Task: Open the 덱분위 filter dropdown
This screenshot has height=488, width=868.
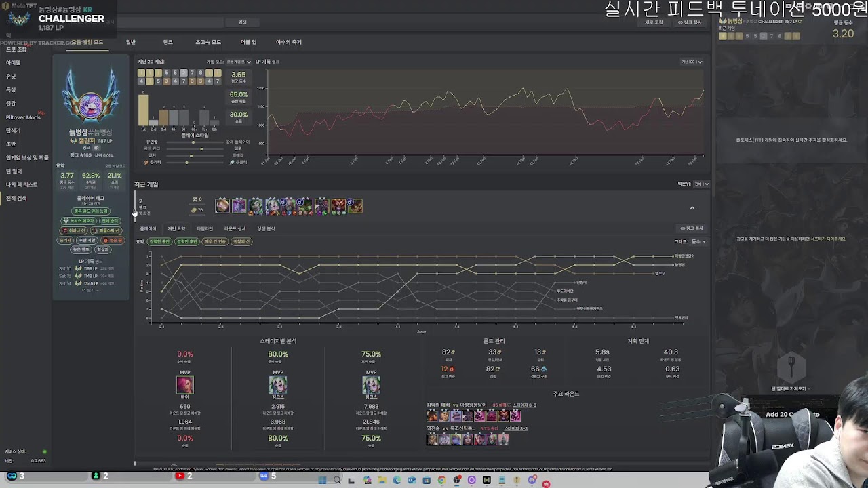Action: coord(701,184)
